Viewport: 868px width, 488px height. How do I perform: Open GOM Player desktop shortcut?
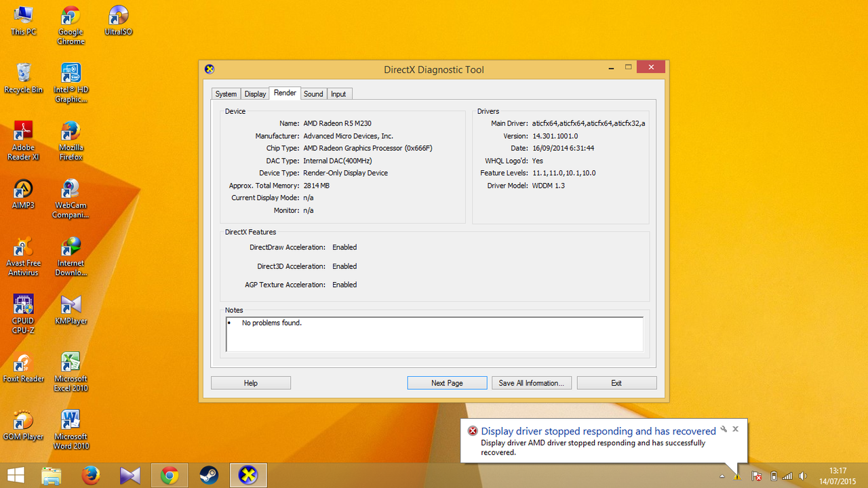coord(23,426)
